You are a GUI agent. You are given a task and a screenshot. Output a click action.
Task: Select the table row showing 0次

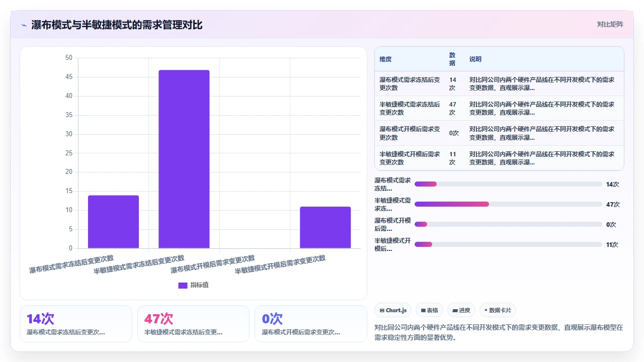click(499, 133)
